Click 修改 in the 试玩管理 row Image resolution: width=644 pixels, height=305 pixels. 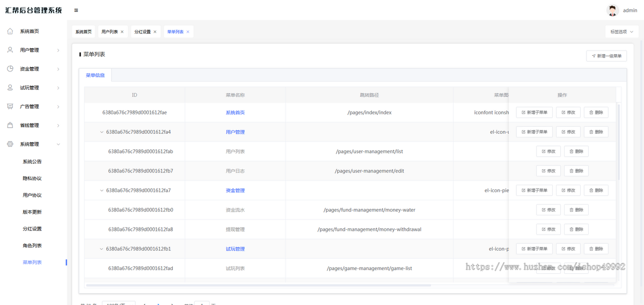[568, 249]
